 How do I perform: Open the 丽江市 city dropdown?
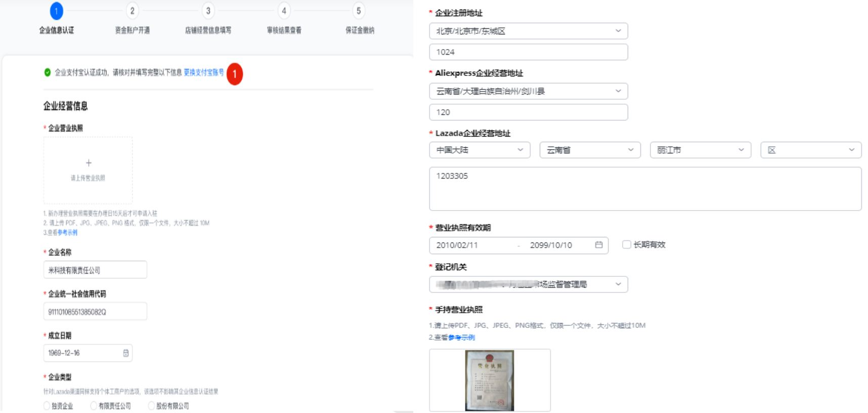click(701, 150)
